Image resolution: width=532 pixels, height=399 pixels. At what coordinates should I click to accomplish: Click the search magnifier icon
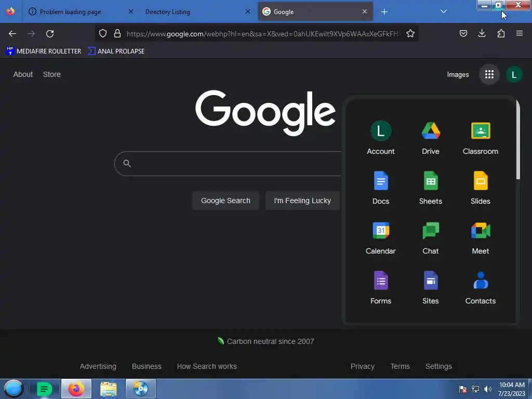127,164
